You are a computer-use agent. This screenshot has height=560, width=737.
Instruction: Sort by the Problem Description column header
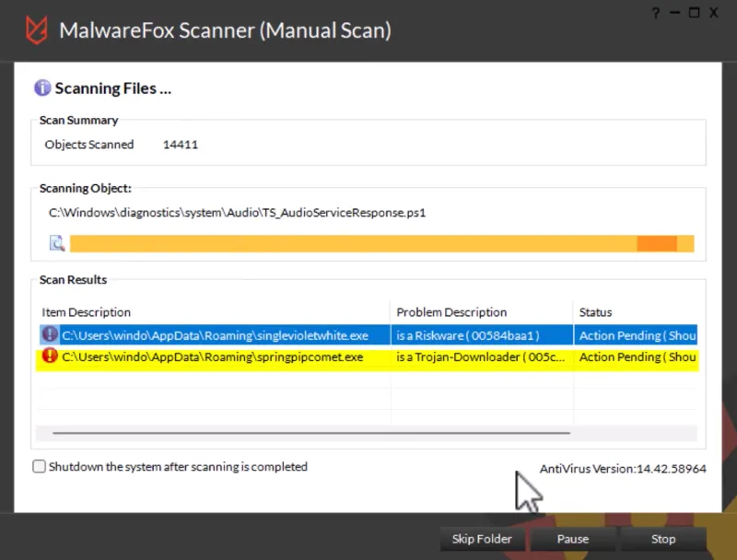(x=451, y=312)
